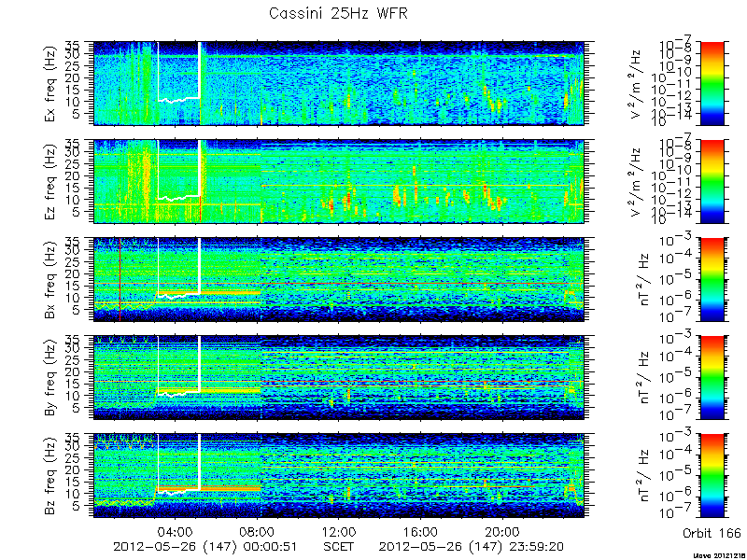
Task: Click the Ex colorbar V²/m²/Hz unit label
Action: click(637, 84)
